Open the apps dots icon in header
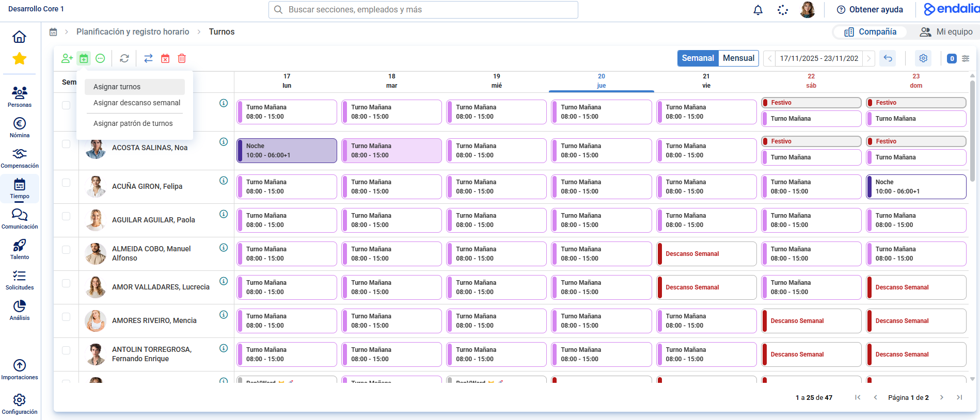 pos(783,10)
